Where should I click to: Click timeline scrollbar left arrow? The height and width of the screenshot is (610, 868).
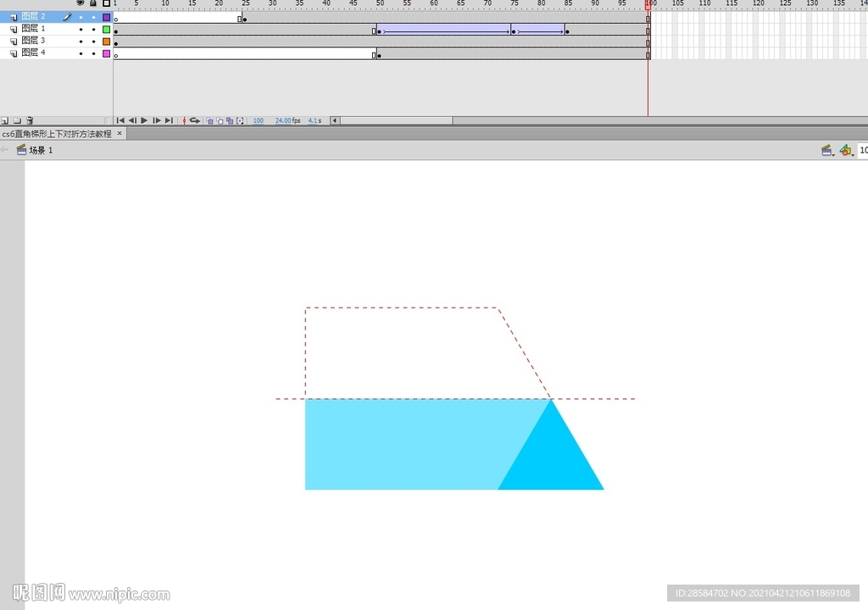(335, 120)
